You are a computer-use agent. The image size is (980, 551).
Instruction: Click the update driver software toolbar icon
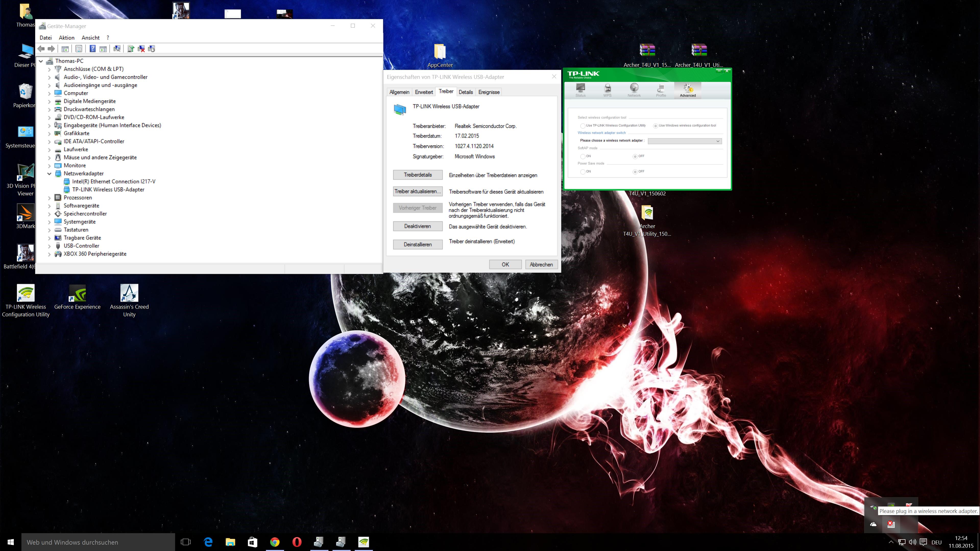131,49
